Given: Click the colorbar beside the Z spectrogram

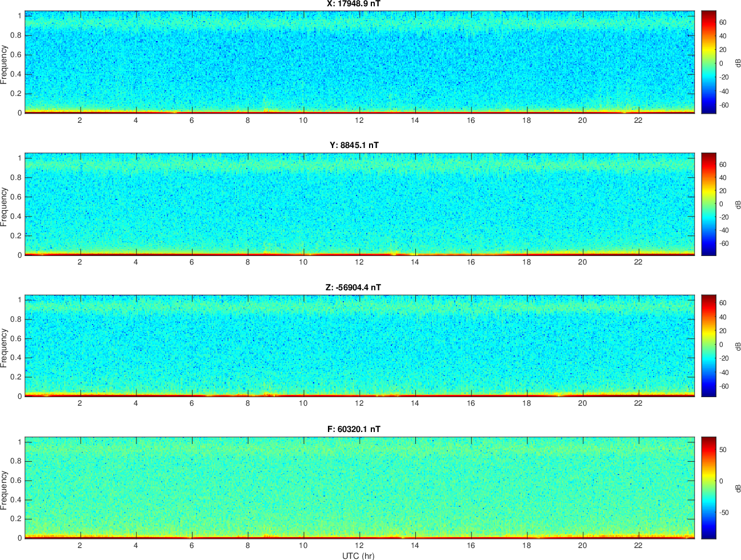Looking at the screenshot, I should [x=708, y=346].
